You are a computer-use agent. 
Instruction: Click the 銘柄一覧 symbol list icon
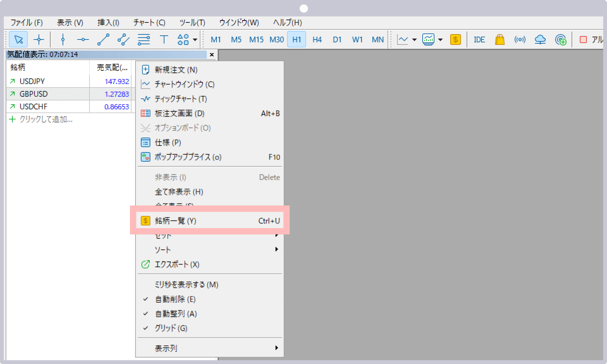click(144, 221)
